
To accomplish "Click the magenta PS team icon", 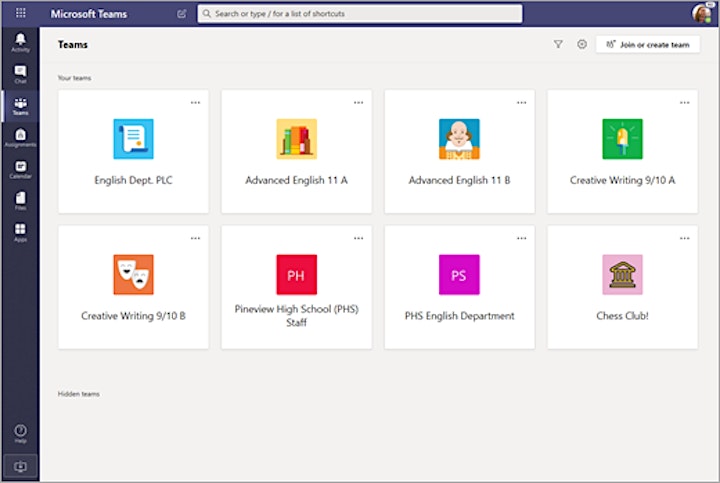I will [459, 274].
